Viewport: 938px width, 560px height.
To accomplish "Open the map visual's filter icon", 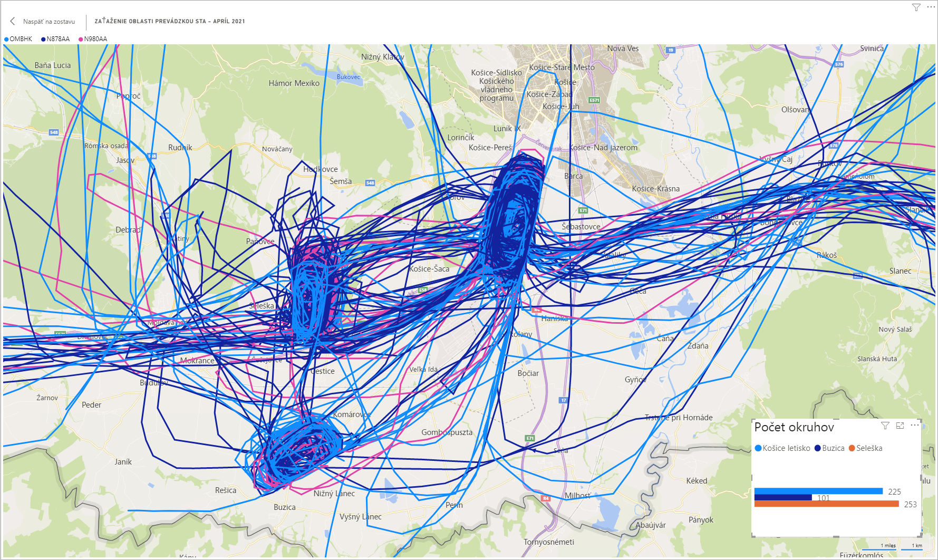I will [x=916, y=7].
